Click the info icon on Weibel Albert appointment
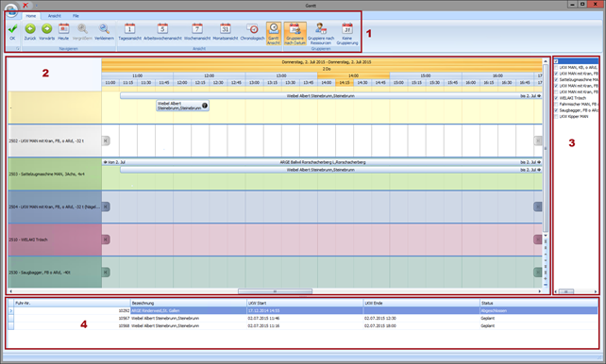This screenshot has width=606, height=364. (205, 106)
